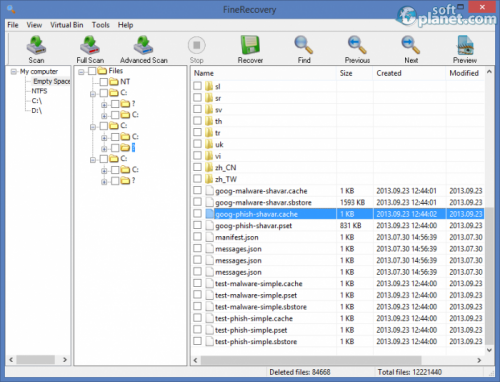Check the box for test-phish-simple.cache
The width and height of the screenshot is (500, 382).
(x=197, y=318)
